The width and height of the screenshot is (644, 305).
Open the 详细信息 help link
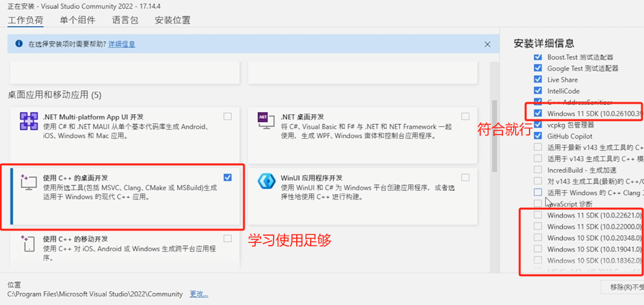tap(122, 44)
